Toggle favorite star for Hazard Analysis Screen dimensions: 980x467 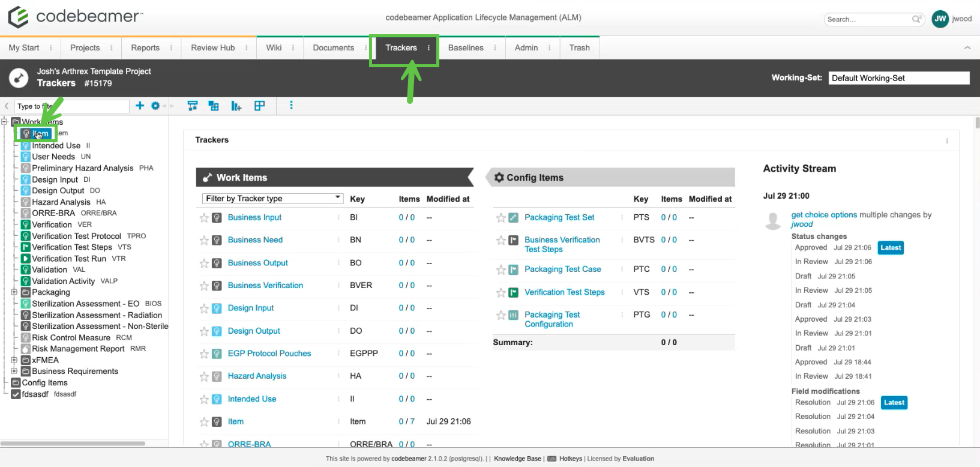pyautogui.click(x=204, y=376)
